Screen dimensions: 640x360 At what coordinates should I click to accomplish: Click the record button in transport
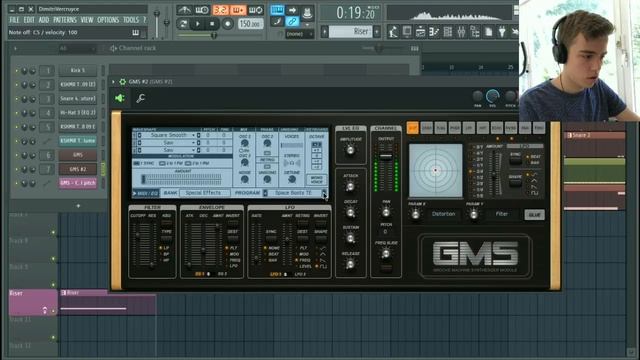point(228,24)
